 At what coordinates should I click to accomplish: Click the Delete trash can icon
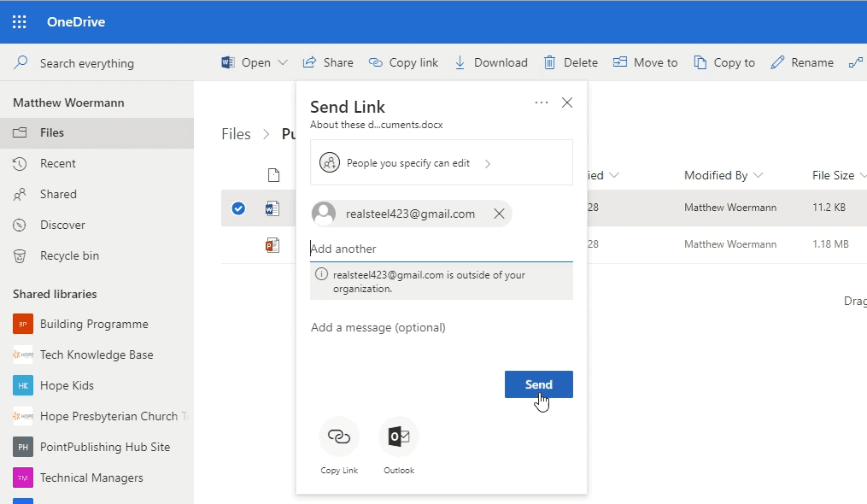pos(549,62)
